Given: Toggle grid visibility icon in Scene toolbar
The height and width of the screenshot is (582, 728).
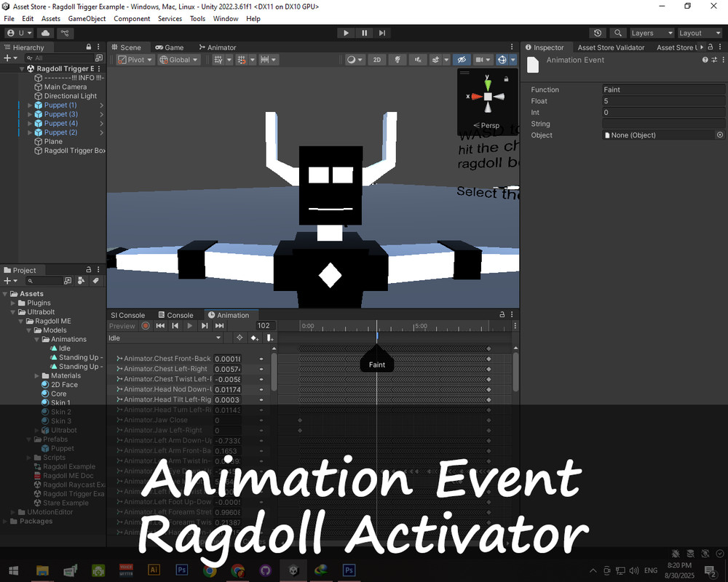Looking at the screenshot, I should pos(218,60).
